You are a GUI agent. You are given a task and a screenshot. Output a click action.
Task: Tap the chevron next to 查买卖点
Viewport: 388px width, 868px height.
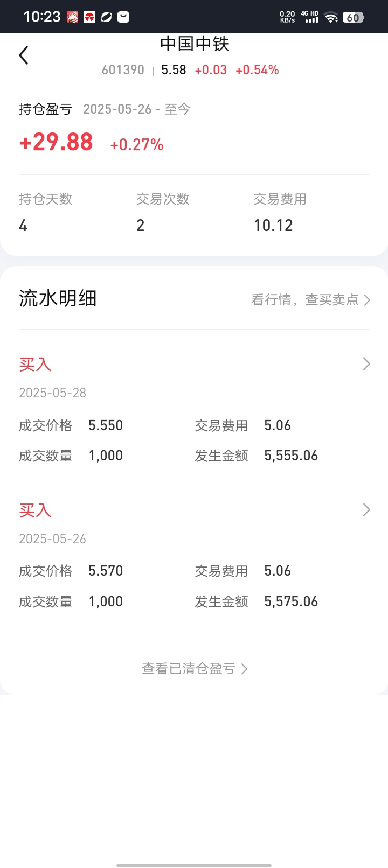point(367,300)
